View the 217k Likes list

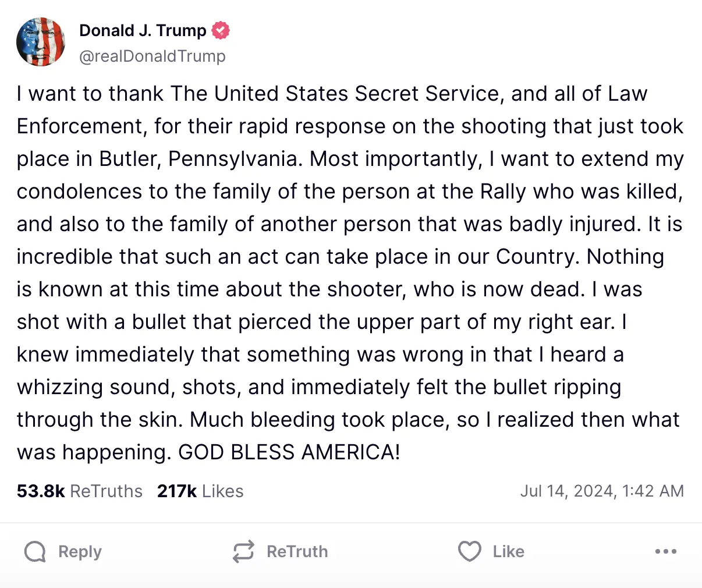click(200, 491)
